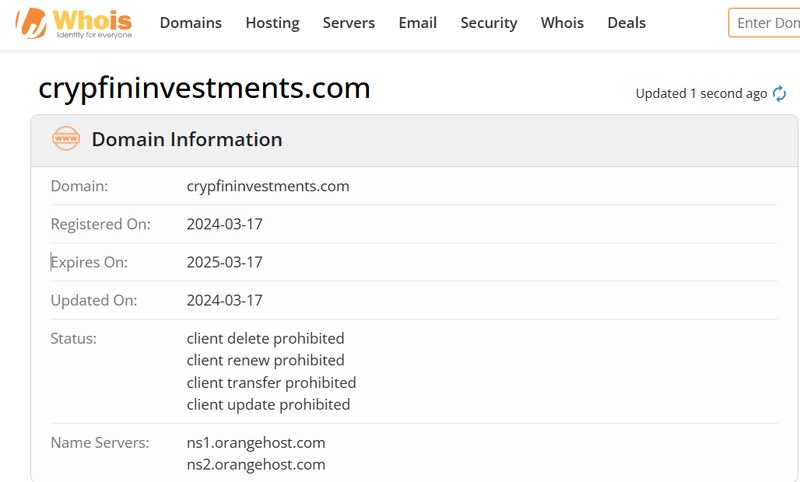Click the status client transfer prohibited
800x482 pixels.
(271, 383)
